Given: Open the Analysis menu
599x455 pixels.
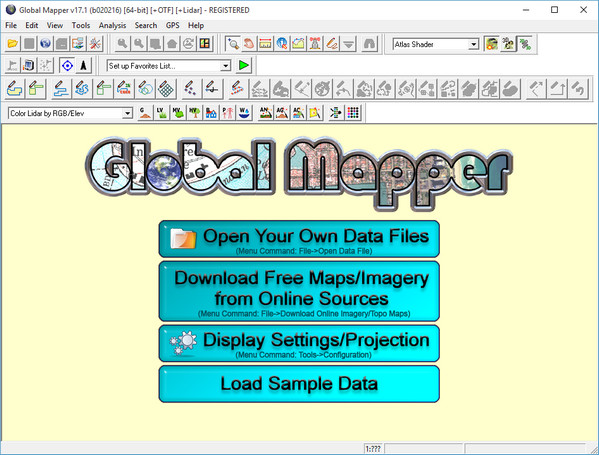Looking at the screenshot, I should [x=112, y=25].
